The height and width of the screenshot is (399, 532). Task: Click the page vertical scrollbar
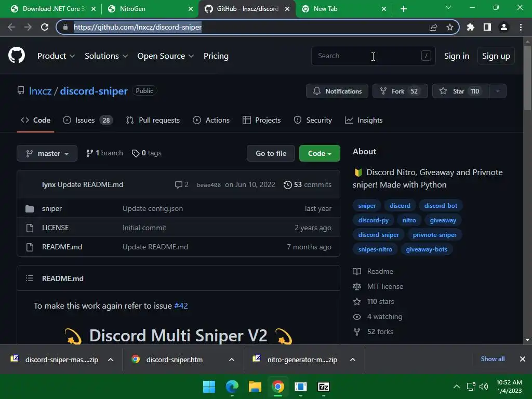(527, 78)
